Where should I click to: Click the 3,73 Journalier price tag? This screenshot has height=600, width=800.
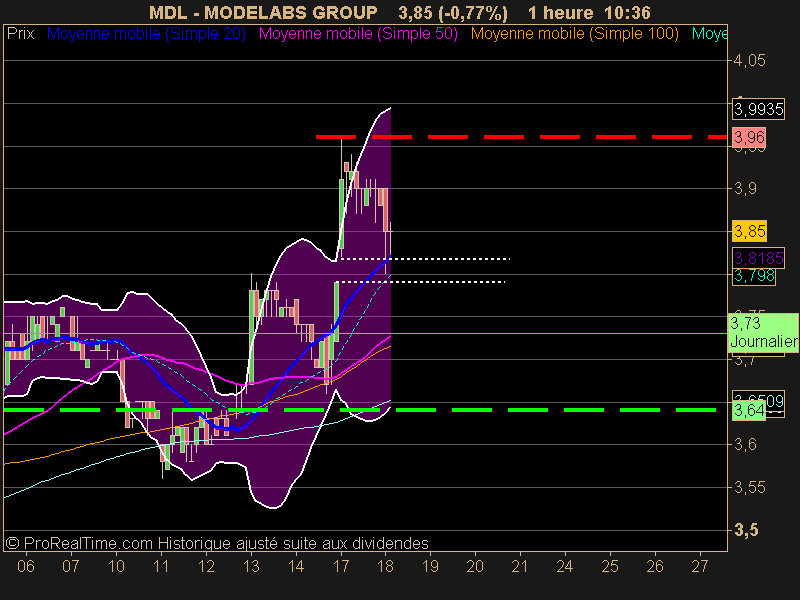point(763,332)
